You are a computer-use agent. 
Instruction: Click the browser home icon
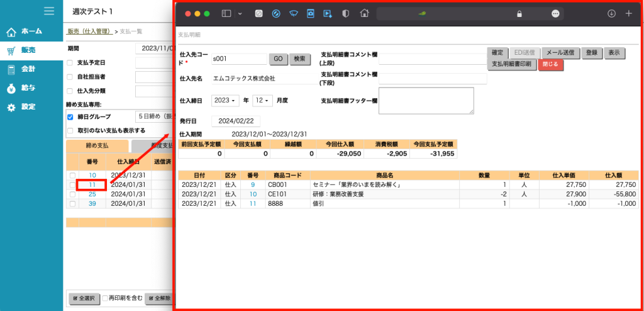(x=364, y=14)
